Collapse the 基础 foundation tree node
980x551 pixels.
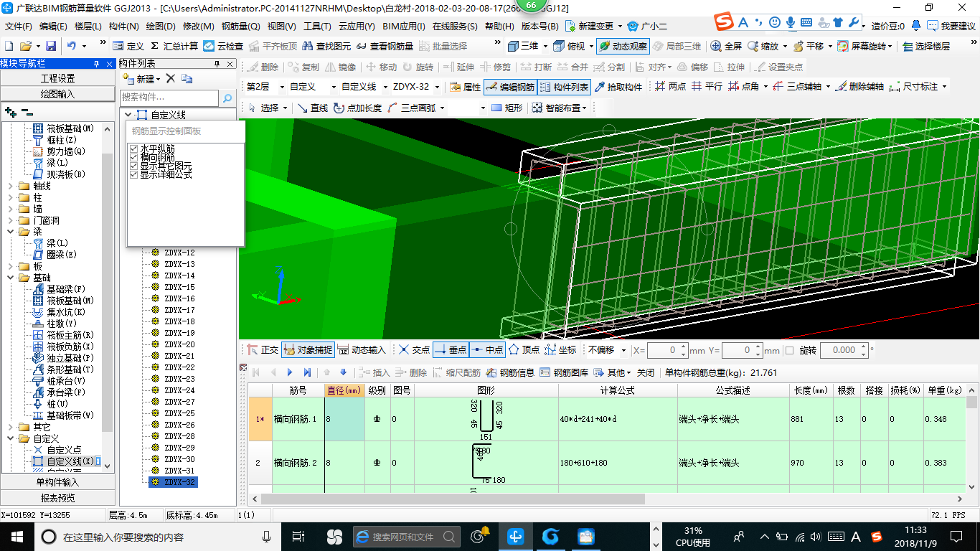coord(10,278)
